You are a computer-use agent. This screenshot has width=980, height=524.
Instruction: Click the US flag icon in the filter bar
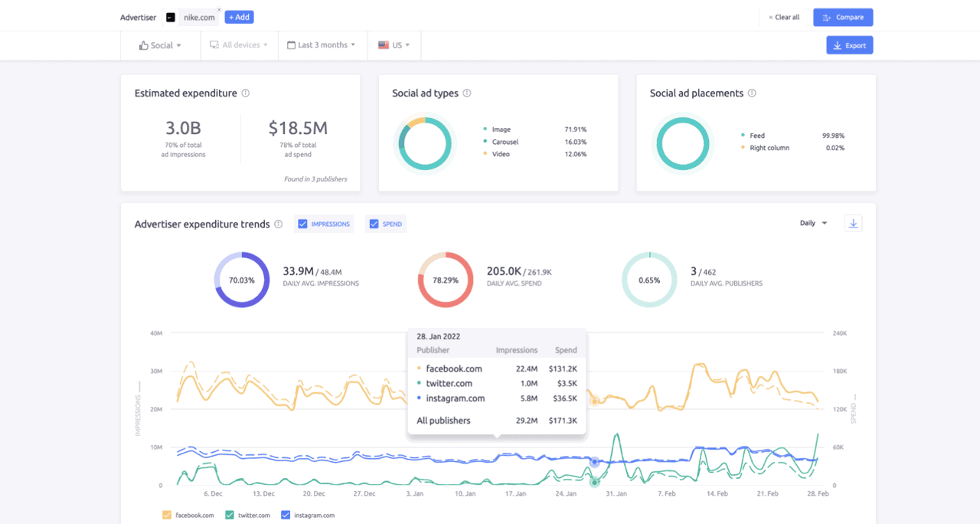point(383,44)
